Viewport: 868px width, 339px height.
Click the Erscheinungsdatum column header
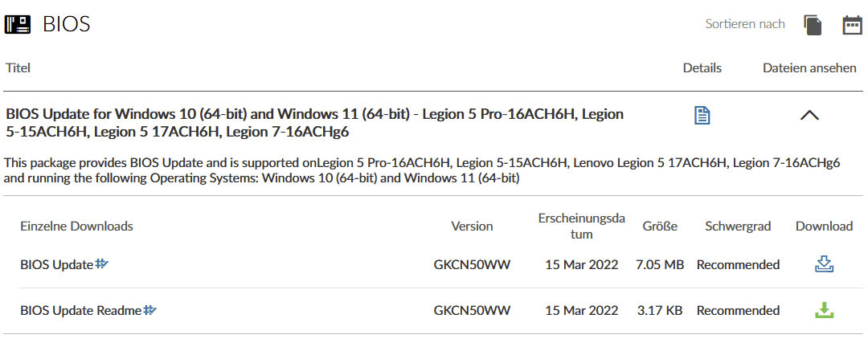(581, 226)
